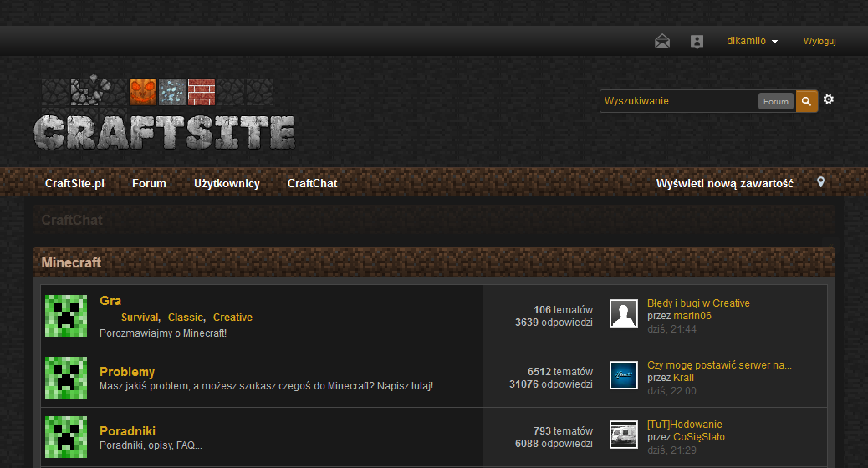Click Krall's avatar thumbnail
The width and height of the screenshot is (868, 468).
624,375
